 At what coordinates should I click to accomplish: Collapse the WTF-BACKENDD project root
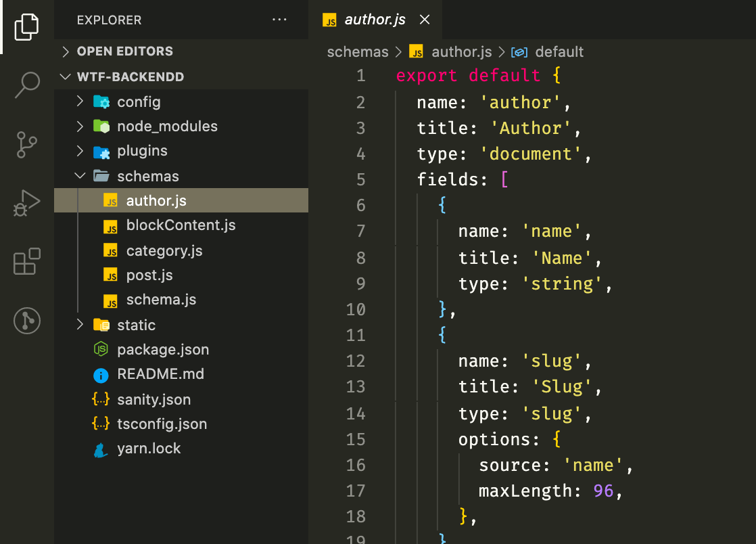pyautogui.click(x=130, y=77)
